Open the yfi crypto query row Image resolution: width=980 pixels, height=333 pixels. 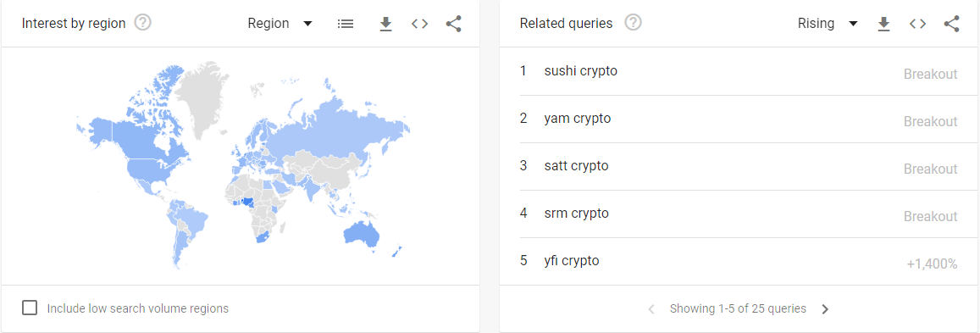tap(739, 262)
